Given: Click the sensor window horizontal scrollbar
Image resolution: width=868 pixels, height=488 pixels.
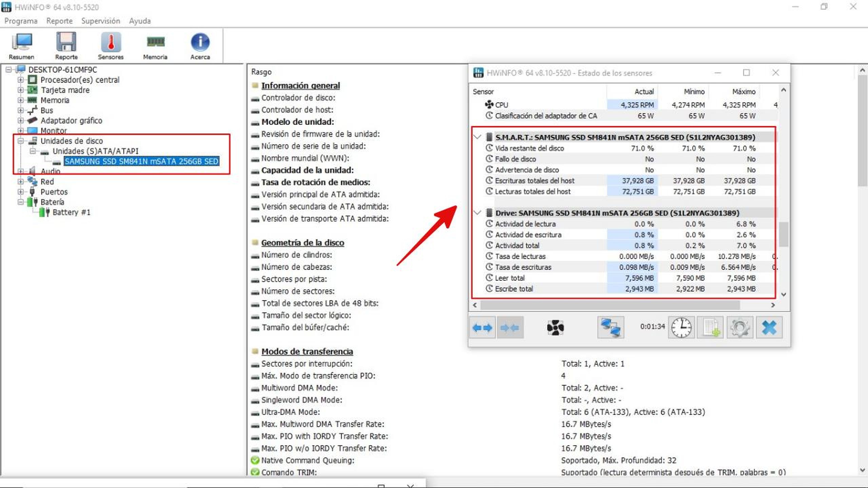Looking at the screenshot, I should [x=610, y=305].
